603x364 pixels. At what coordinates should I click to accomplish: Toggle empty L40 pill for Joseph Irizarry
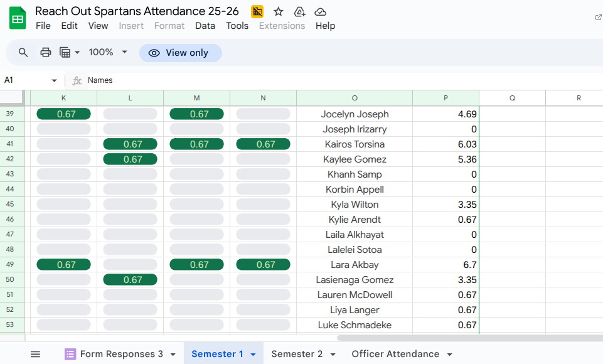(130, 129)
